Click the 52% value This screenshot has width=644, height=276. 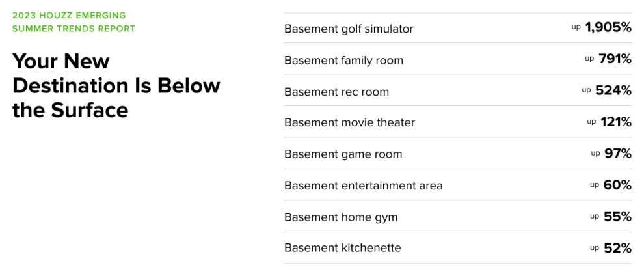617,248
